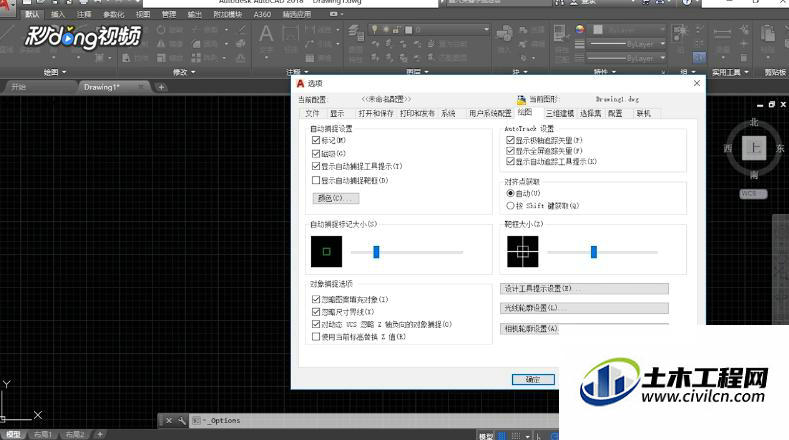This screenshot has height=440, width=789.
Task: Toggle 显示自动捕捉工具提示(T) checkbox
Action: point(316,166)
